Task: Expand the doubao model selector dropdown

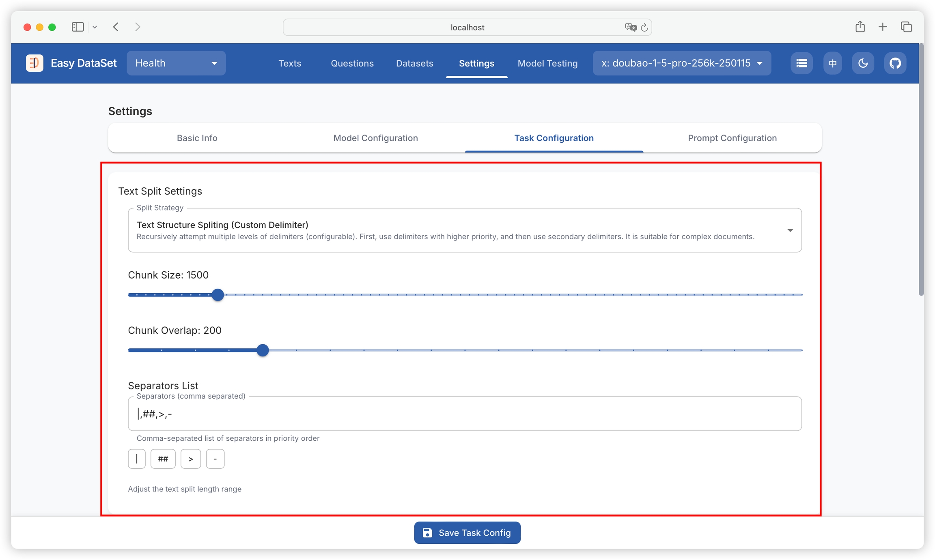Action: [x=682, y=63]
